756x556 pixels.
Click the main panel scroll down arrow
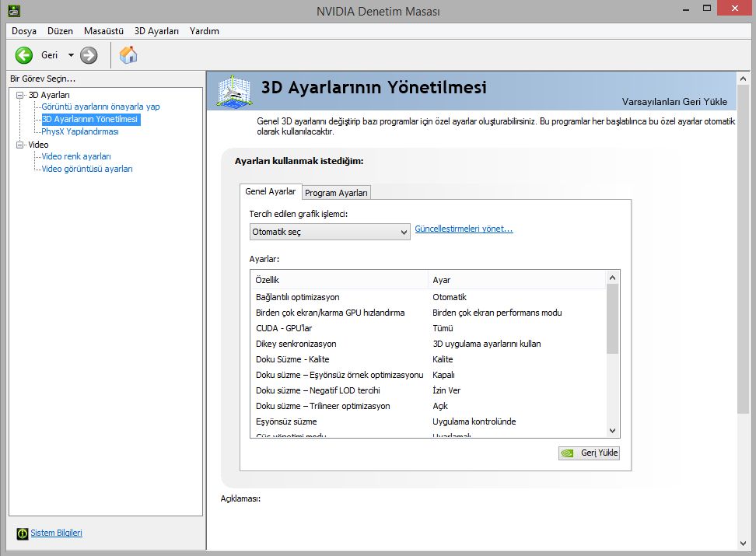(743, 544)
